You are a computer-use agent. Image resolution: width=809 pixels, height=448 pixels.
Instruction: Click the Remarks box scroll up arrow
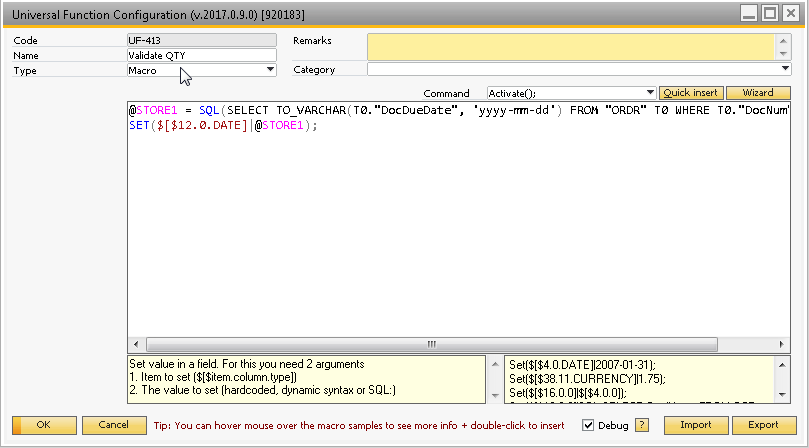(x=783, y=41)
